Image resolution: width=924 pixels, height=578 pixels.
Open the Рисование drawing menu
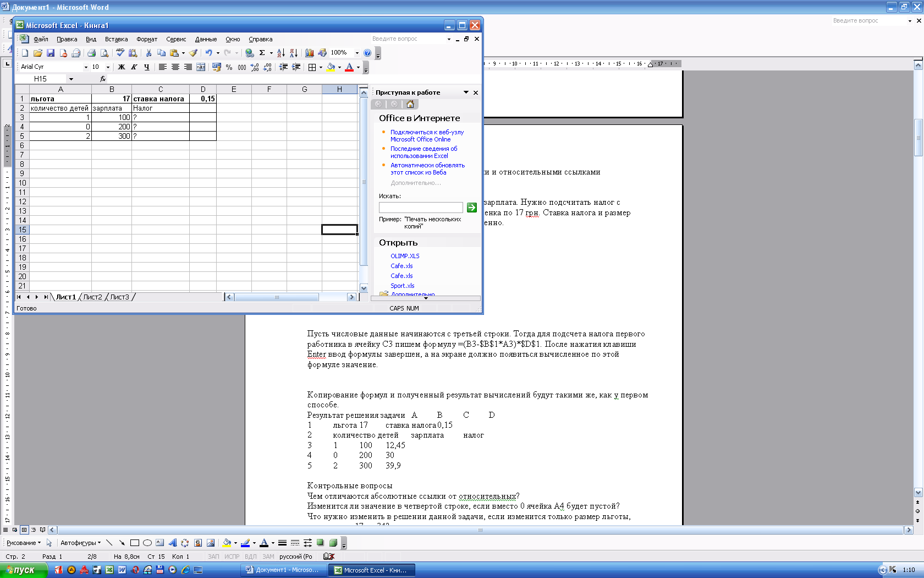point(24,543)
